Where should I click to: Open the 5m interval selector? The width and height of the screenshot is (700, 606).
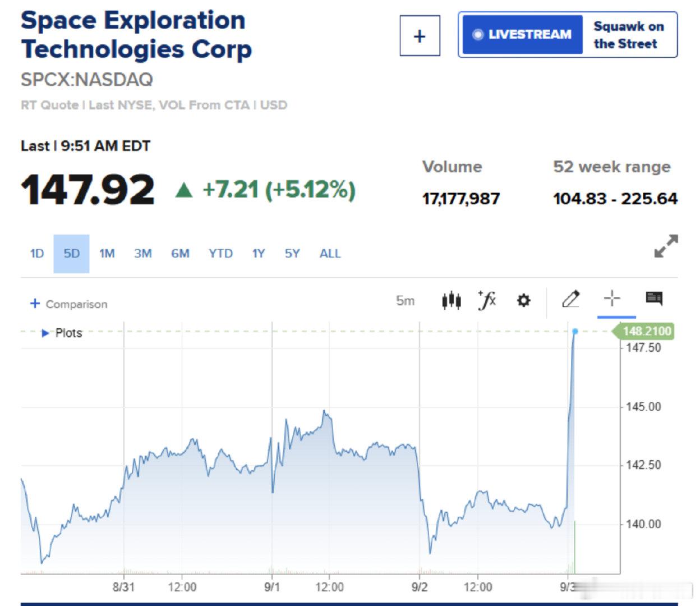(x=405, y=301)
